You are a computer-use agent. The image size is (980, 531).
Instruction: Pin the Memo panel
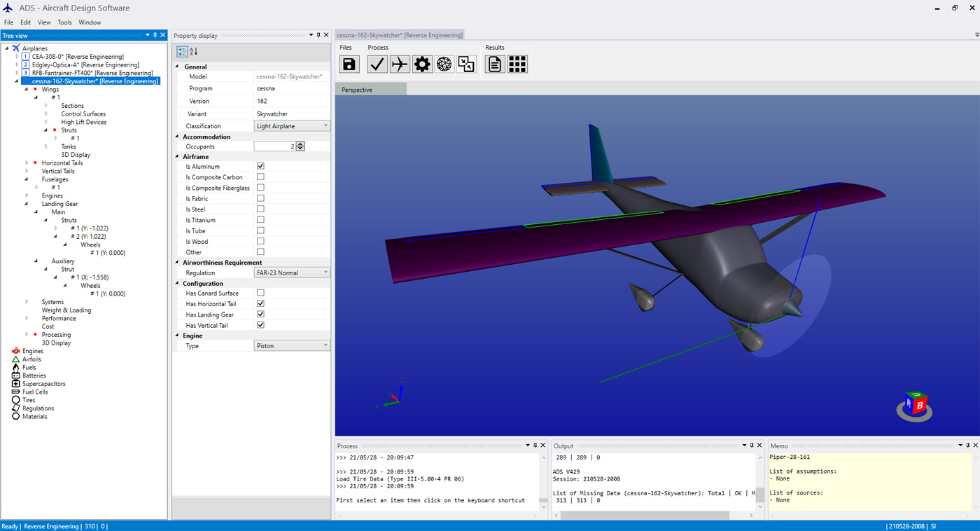tap(968, 446)
